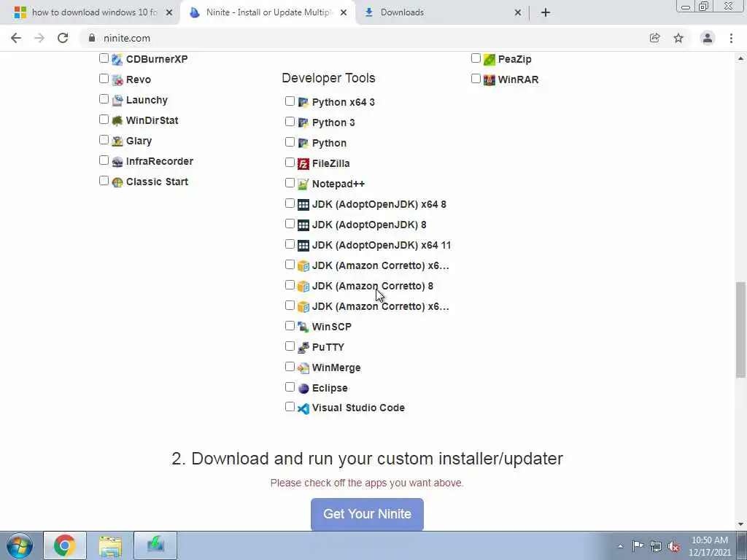Click the WinSCP icon

(x=303, y=327)
